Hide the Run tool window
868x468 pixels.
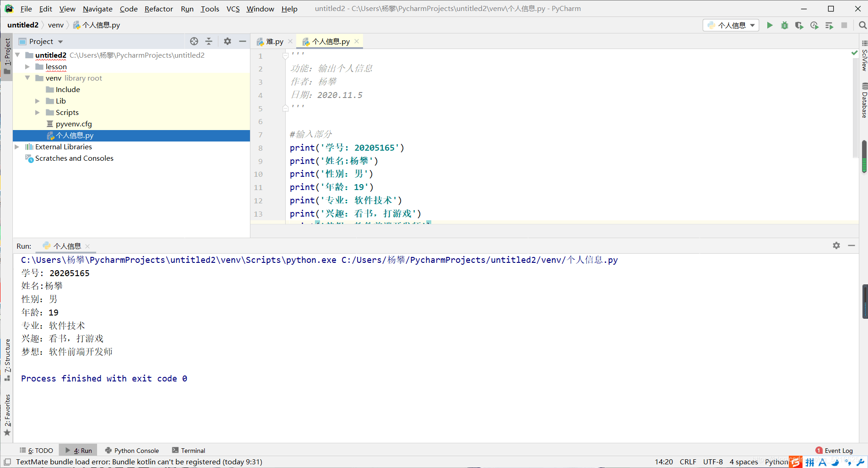(x=852, y=245)
